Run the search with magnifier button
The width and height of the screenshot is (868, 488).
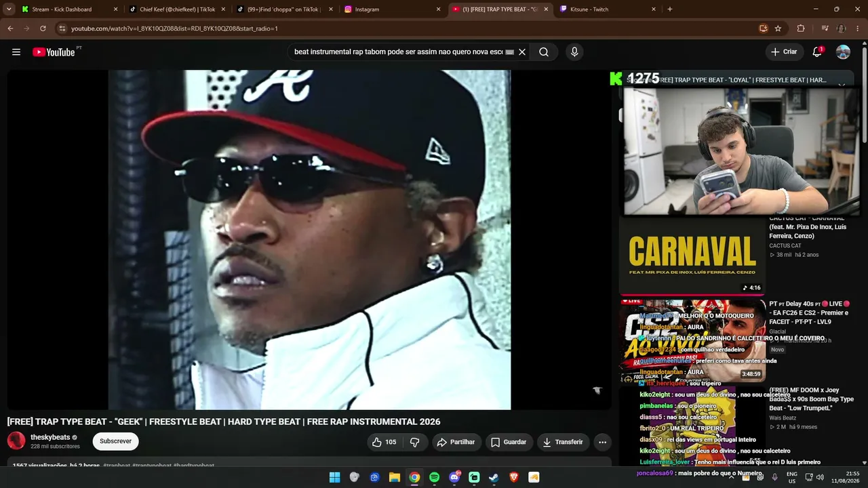[544, 52]
